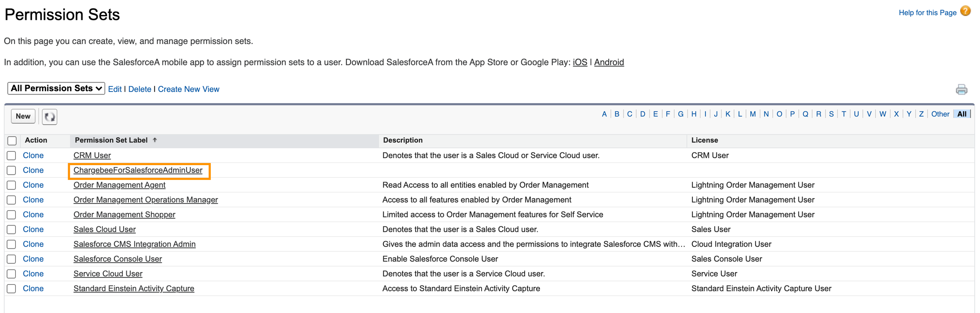Clone the Order Management Agent permission set
980x313 pixels.
(x=33, y=185)
